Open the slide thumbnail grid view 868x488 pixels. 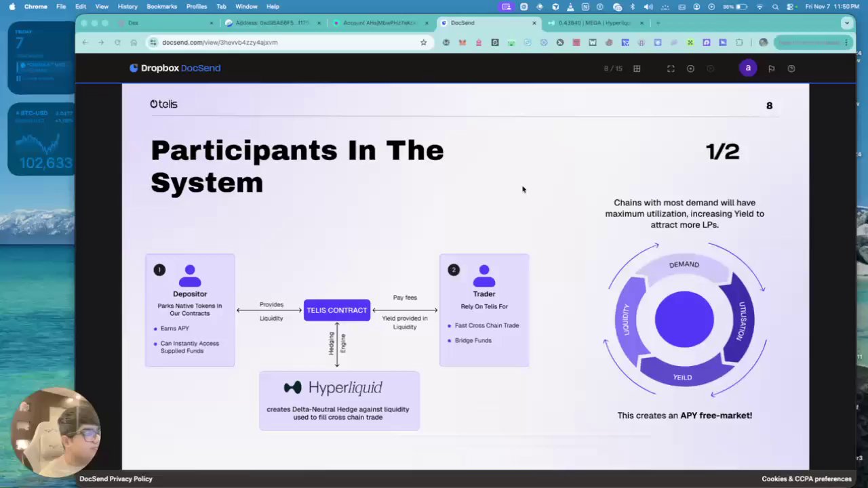(x=637, y=68)
